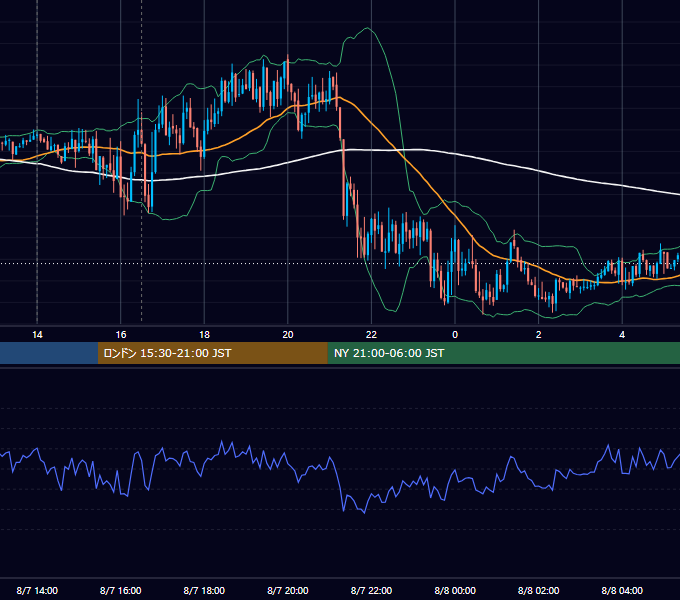Click the '20' hour label on price chart axis
The image size is (680, 600).
[288, 335]
